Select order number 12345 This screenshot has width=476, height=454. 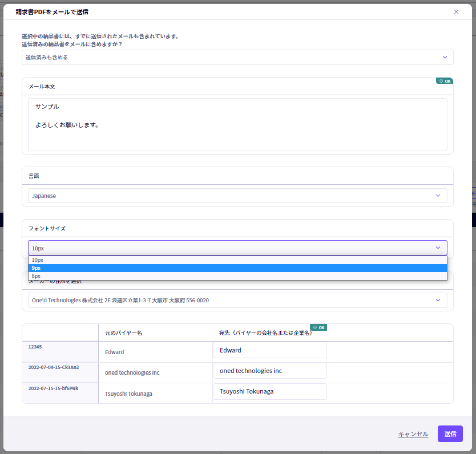35,347
